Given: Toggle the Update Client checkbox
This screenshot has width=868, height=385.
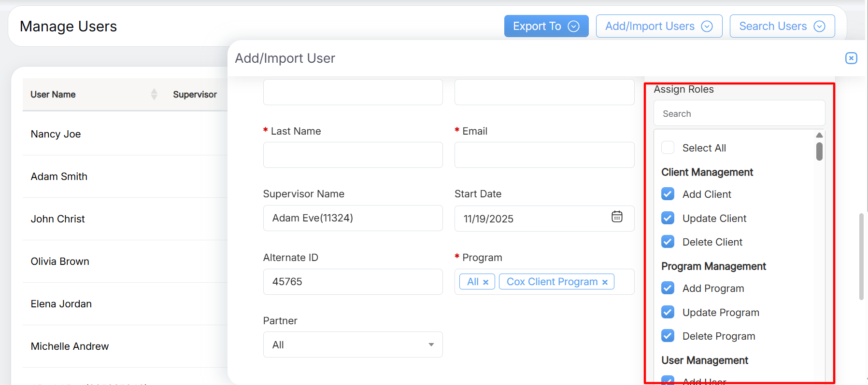Looking at the screenshot, I should tap(668, 218).
